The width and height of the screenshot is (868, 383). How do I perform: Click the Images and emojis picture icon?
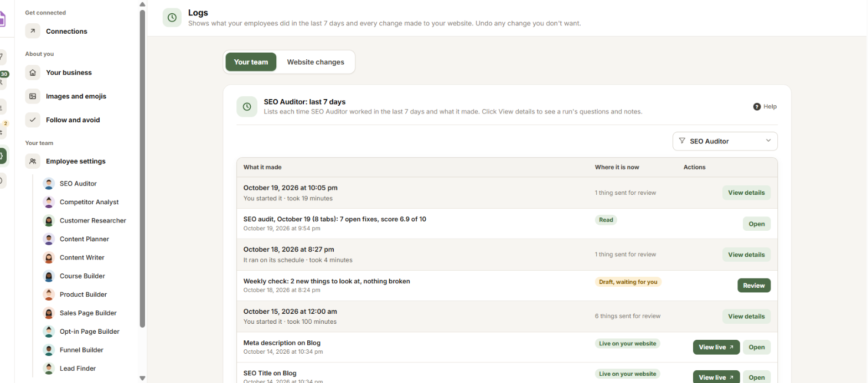click(33, 96)
